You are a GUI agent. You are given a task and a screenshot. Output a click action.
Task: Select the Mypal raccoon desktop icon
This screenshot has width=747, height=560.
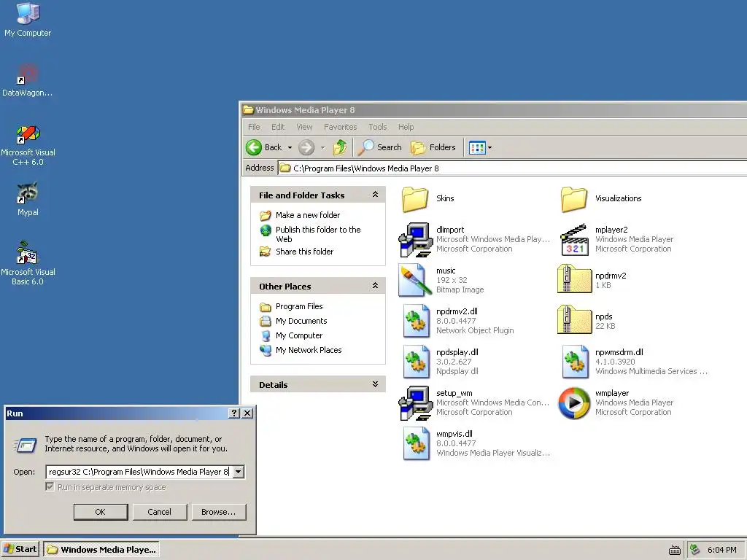coord(28,192)
